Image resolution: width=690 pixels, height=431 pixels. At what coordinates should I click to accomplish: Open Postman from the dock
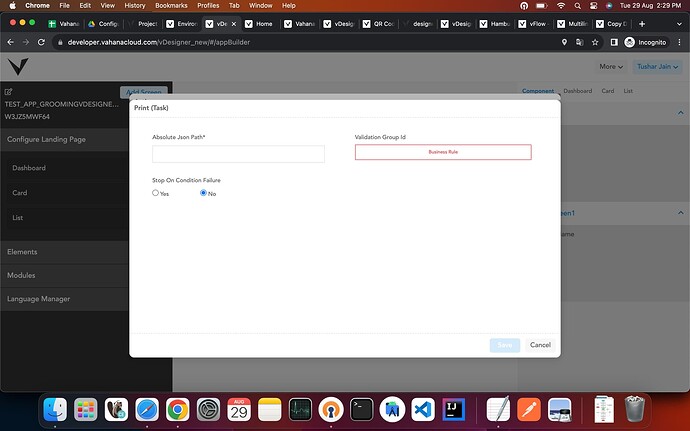pyautogui.click(x=529, y=410)
